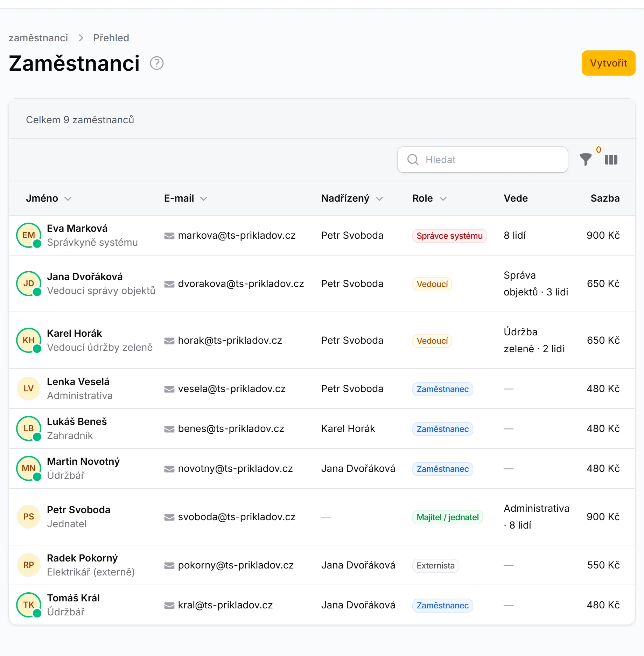Toggle columns visibility icon
The height and width of the screenshot is (656, 644).
coord(611,160)
